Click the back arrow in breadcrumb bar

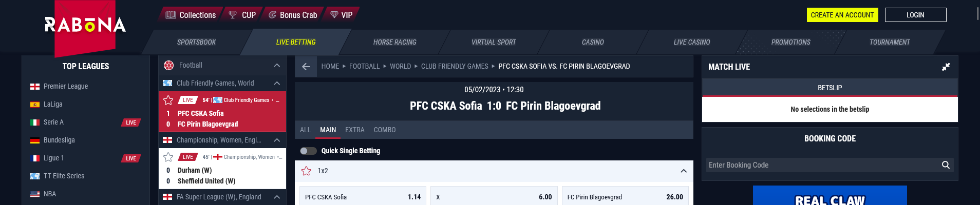(306, 67)
